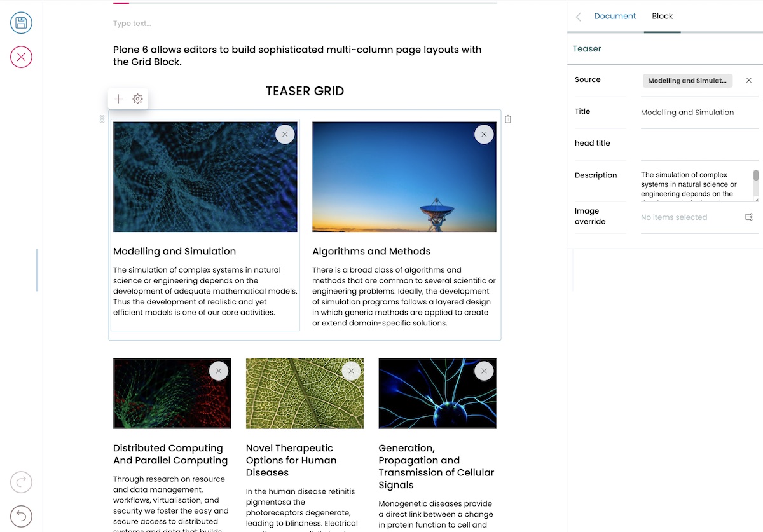The width and height of the screenshot is (763, 532).
Task: Switch to the Block tab
Action: [x=662, y=16]
